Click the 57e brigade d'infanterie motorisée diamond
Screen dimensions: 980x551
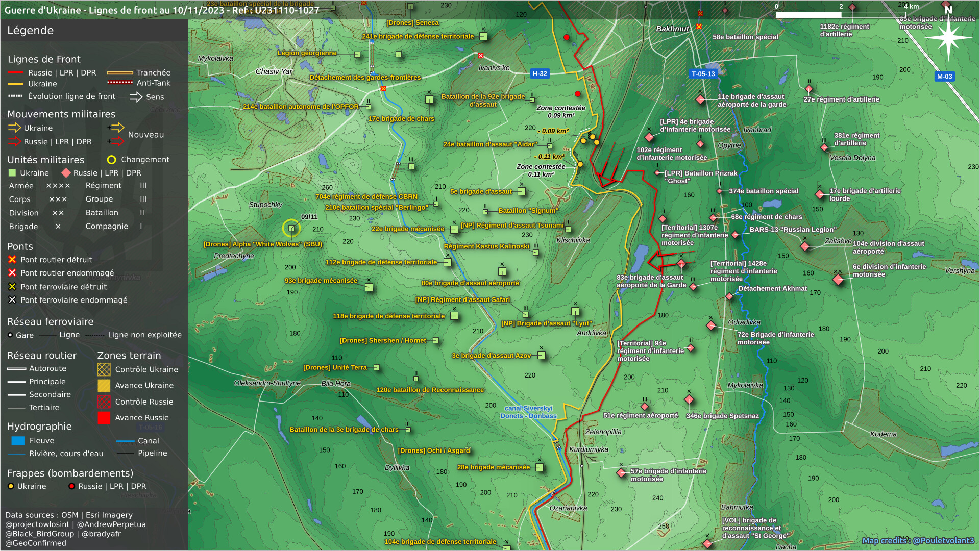pos(621,473)
